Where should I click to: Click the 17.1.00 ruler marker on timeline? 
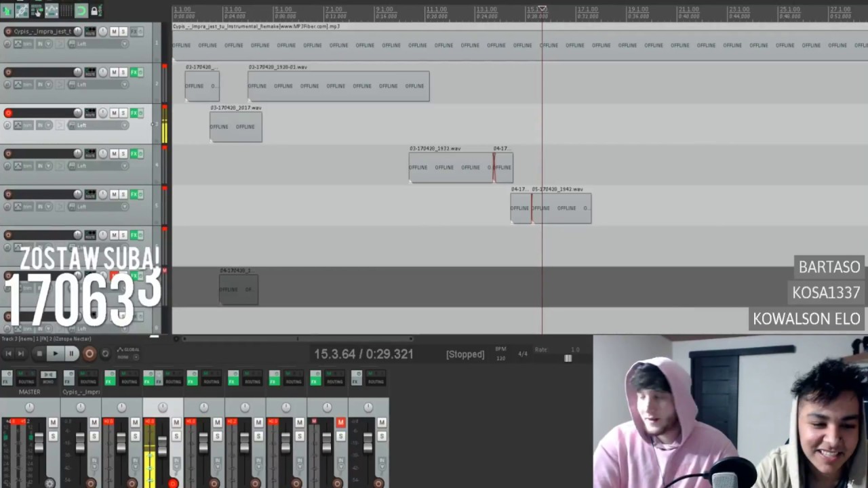tap(587, 9)
